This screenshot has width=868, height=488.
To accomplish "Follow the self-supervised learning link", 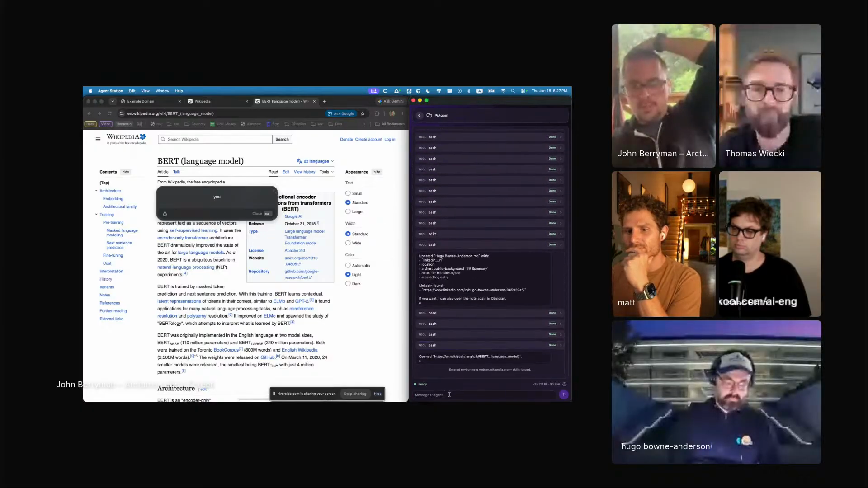I will tap(193, 230).
